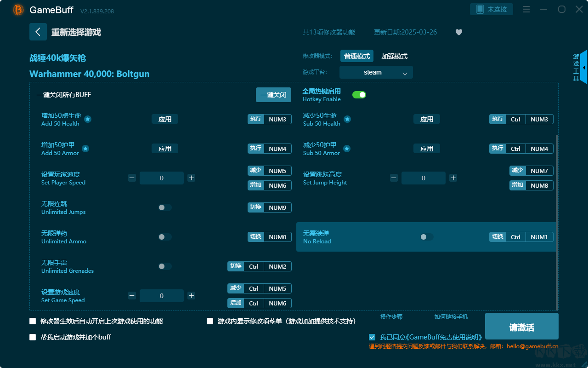
Task: Select 普通模式 mode tab
Action: (357, 56)
